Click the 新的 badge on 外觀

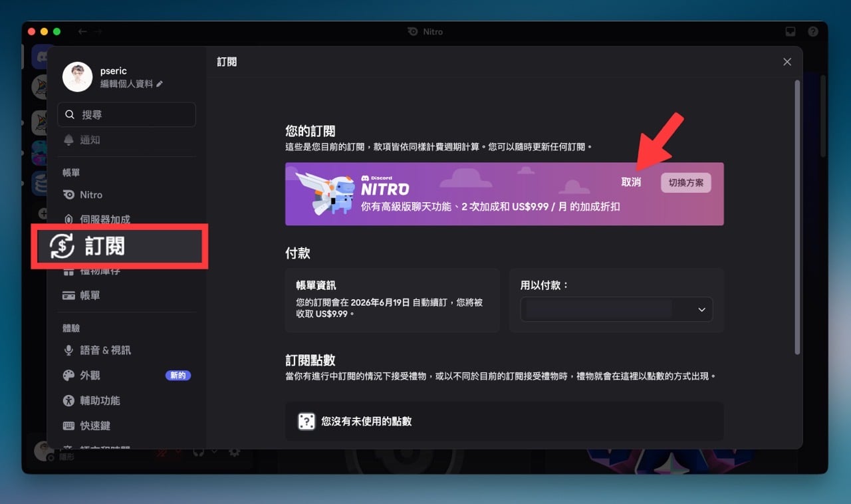pyautogui.click(x=178, y=375)
